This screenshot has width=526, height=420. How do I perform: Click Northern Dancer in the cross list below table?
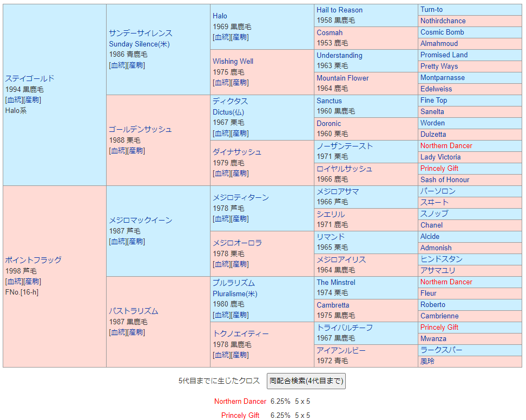pyautogui.click(x=240, y=401)
